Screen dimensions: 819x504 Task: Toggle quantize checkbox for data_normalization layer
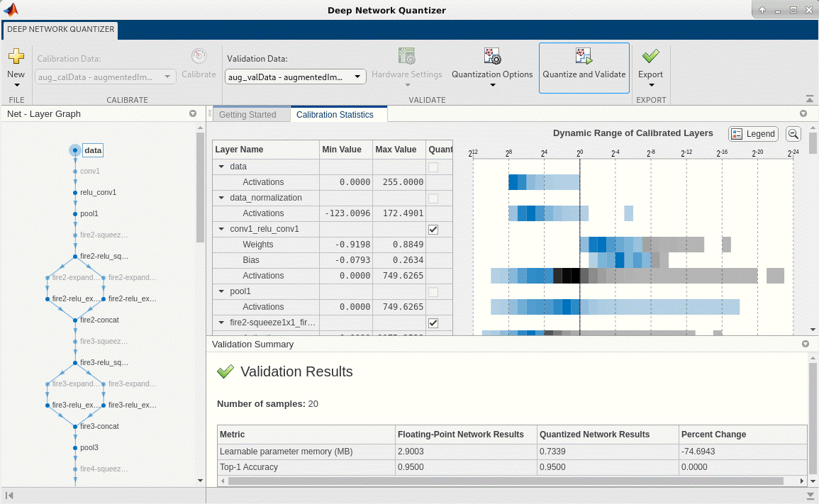pos(433,198)
